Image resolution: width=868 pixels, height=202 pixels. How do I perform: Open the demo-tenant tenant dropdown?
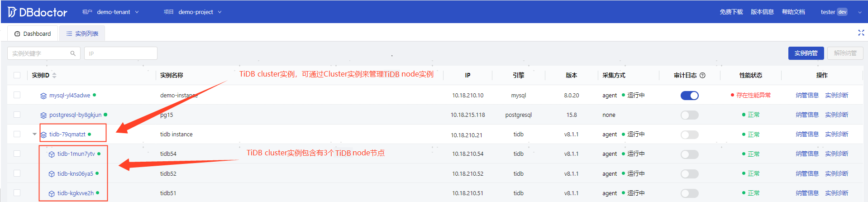click(x=118, y=12)
